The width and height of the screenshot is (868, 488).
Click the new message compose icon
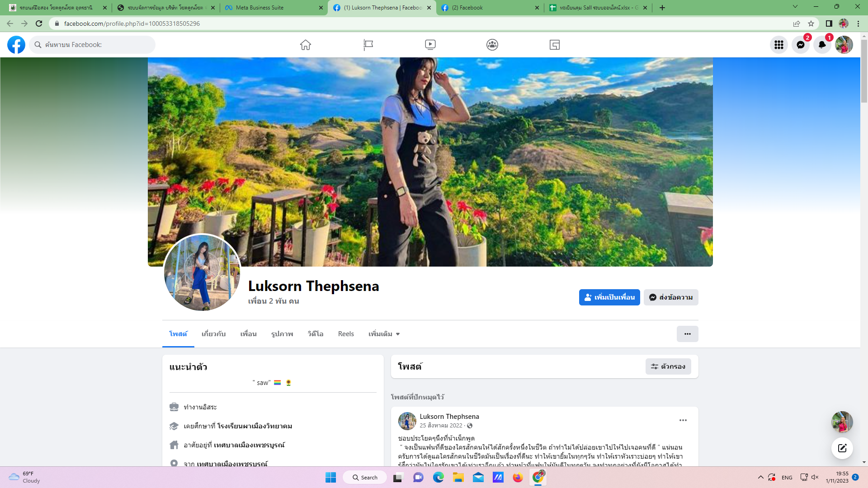click(842, 448)
